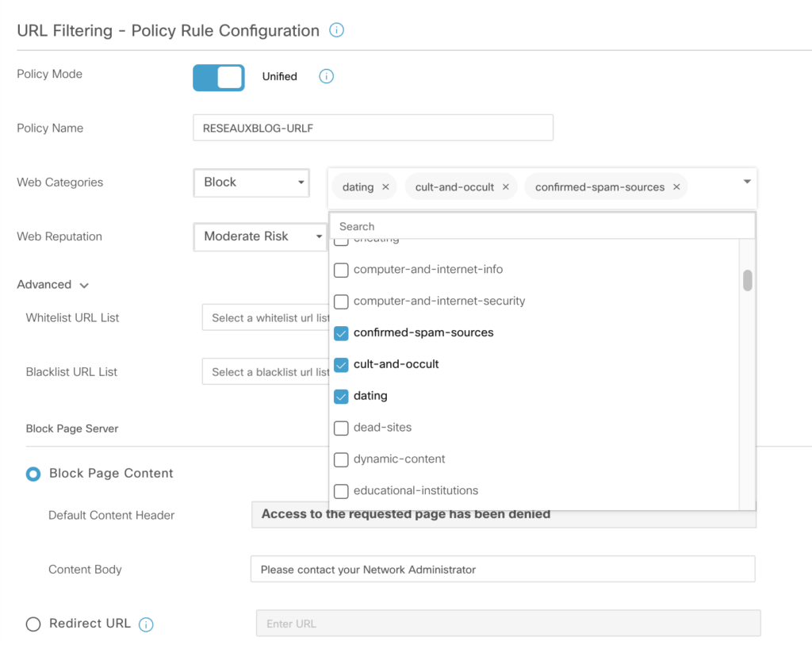Open the Web Reputation Moderate Risk dropdown

[261, 236]
